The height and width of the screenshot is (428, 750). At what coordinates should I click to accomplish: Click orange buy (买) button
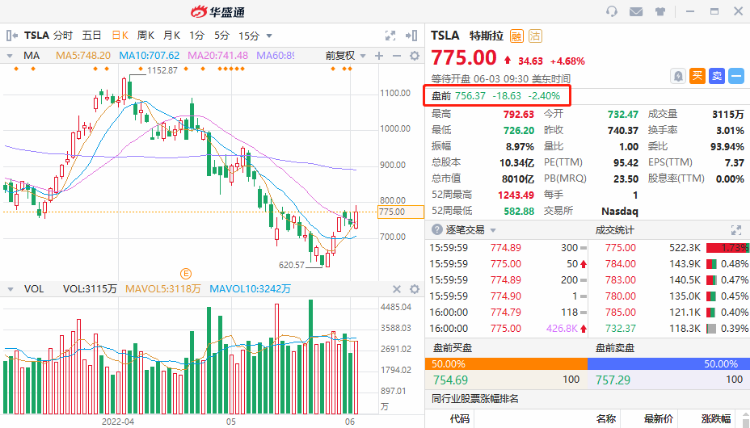point(697,76)
